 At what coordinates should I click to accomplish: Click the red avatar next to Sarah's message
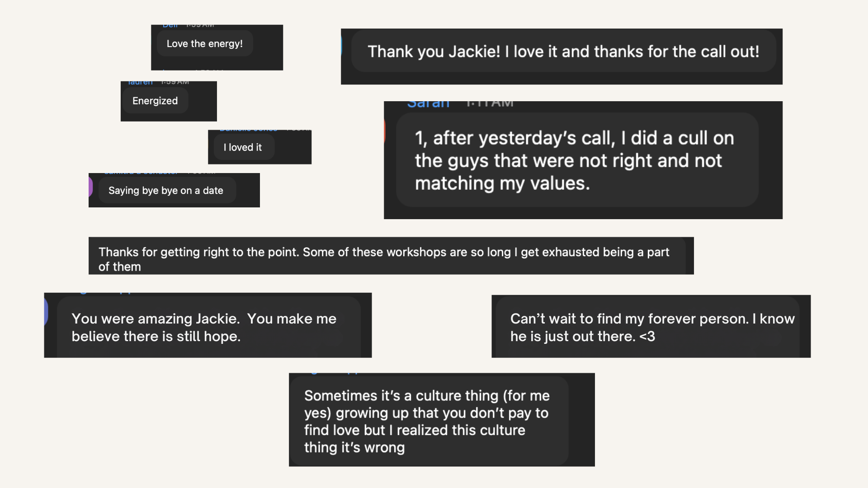tap(385, 131)
